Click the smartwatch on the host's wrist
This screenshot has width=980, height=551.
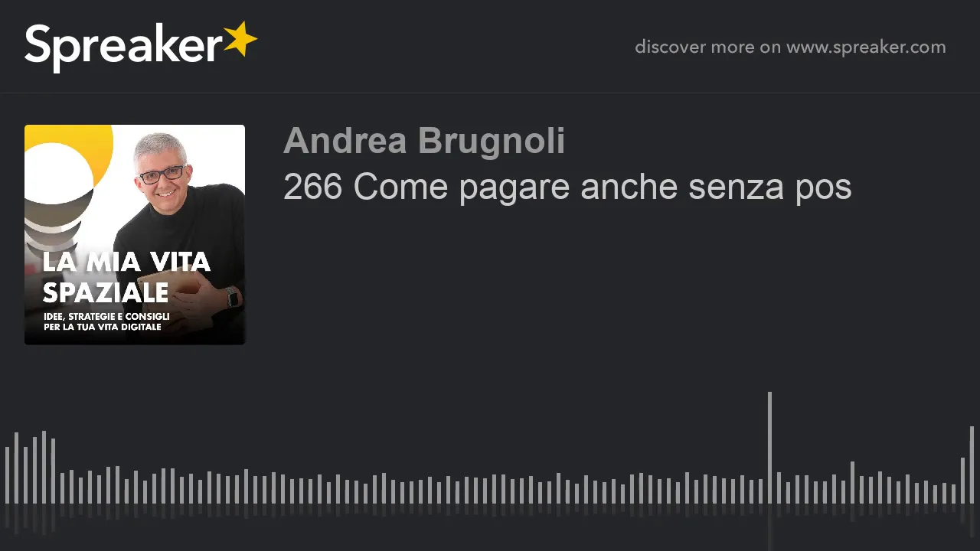click(233, 297)
